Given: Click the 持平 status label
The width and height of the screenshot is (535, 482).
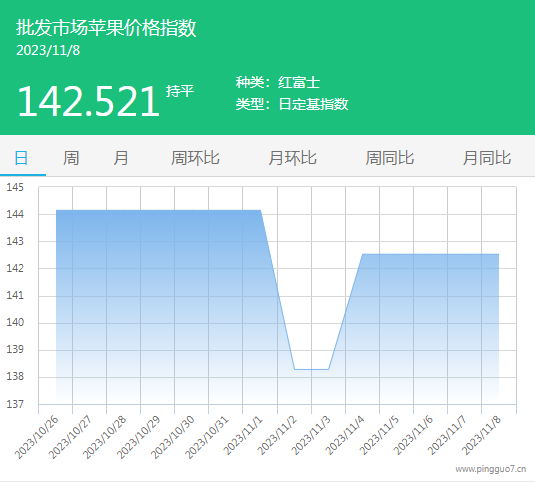Looking at the screenshot, I should coord(180,91).
